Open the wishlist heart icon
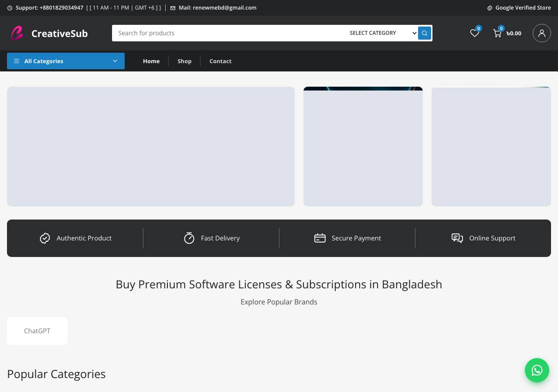 pos(475,33)
